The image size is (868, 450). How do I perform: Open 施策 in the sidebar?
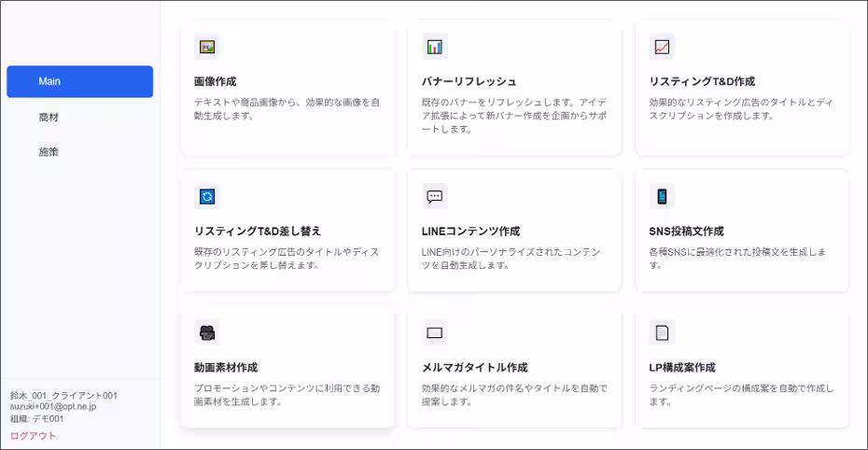click(49, 151)
